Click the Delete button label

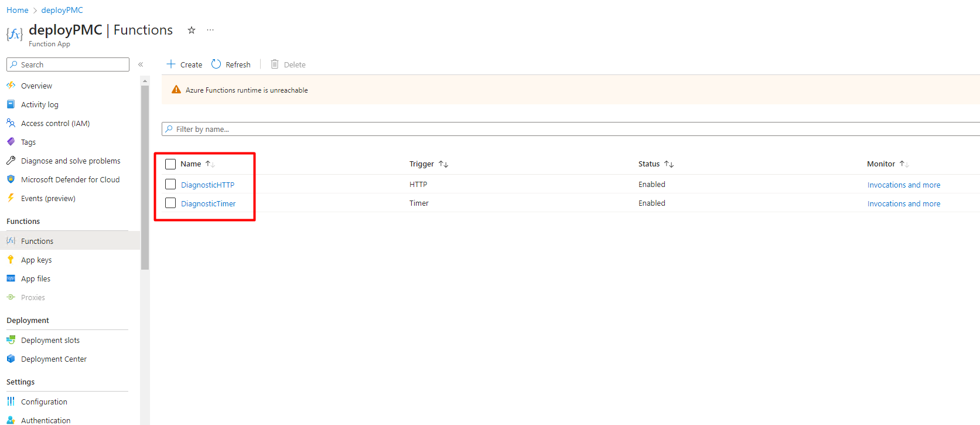(295, 64)
